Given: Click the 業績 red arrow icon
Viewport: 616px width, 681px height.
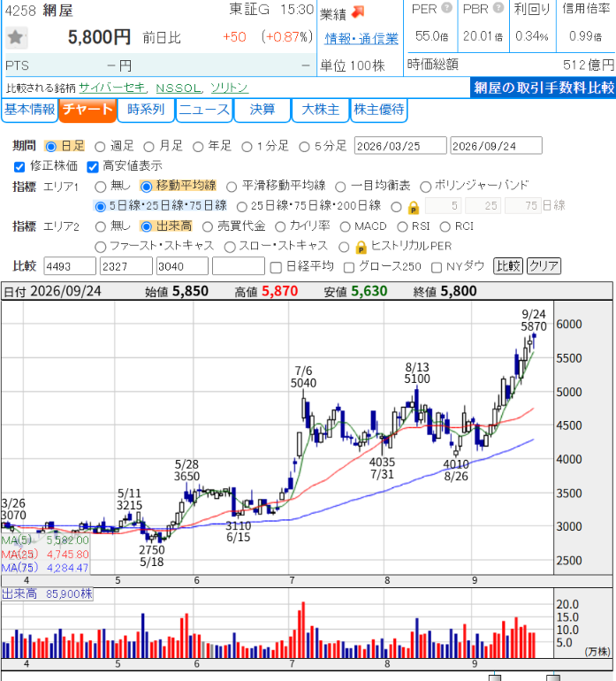Looking at the screenshot, I should [x=358, y=11].
